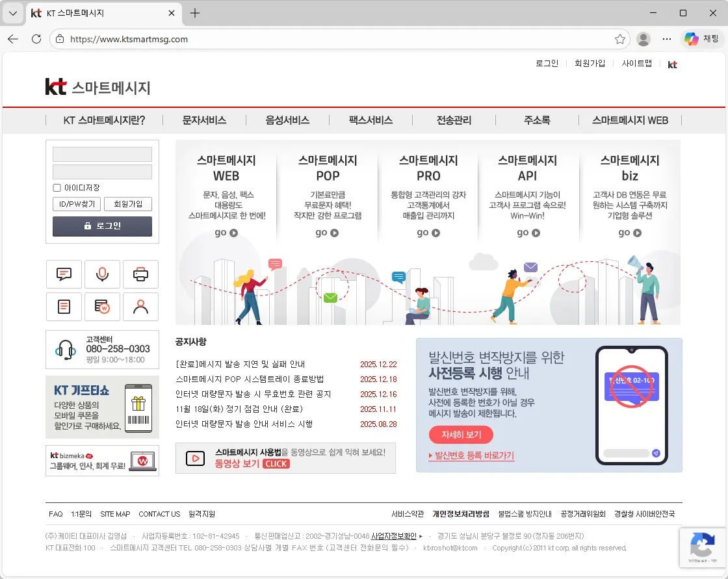728x579 pixels.
Task: Play the usage tutorial via video icon
Action: [x=194, y=458]
